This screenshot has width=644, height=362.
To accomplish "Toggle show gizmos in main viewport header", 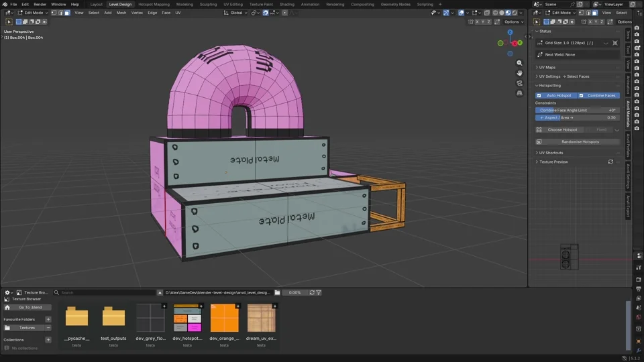I will [x=446, y=13].
